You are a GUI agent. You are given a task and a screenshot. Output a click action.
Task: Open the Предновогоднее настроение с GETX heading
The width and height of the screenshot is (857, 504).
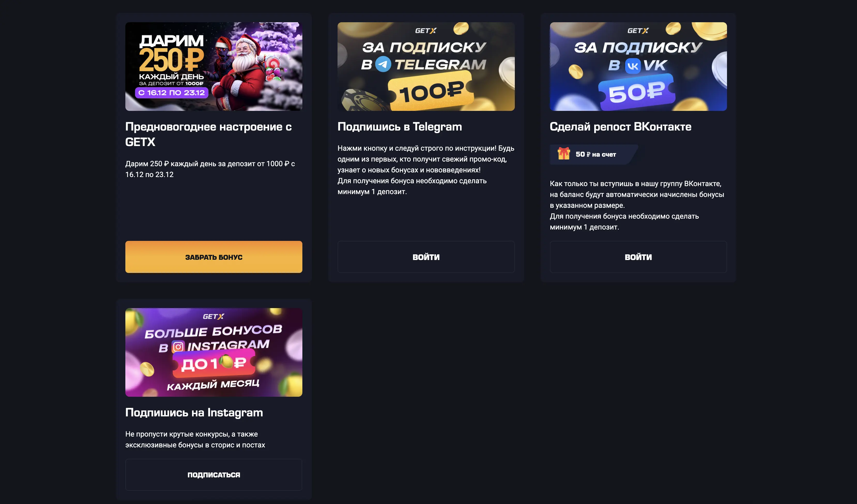(208, 134)
